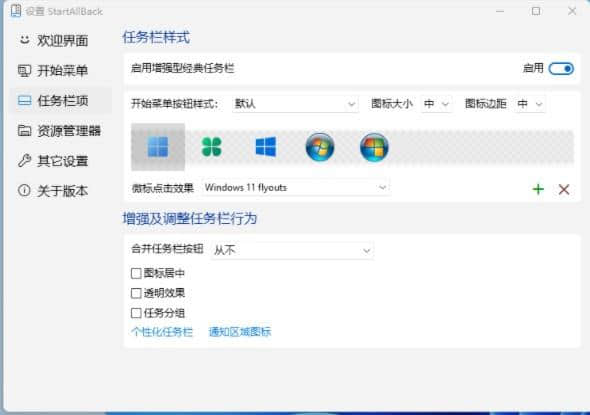The height and width of the screenshot is (415, 590).
Task: Click the 个性化任务栏 link
Action: click(162, 332)
